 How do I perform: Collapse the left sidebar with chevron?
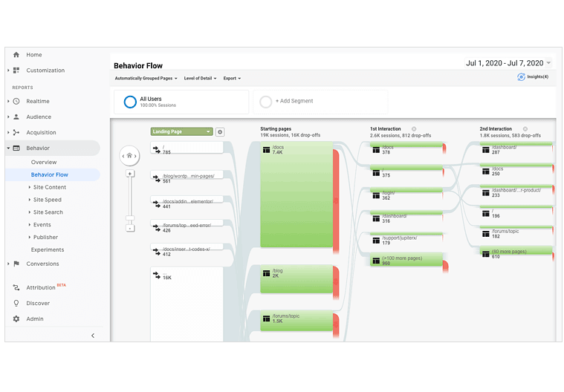point(93,336)
